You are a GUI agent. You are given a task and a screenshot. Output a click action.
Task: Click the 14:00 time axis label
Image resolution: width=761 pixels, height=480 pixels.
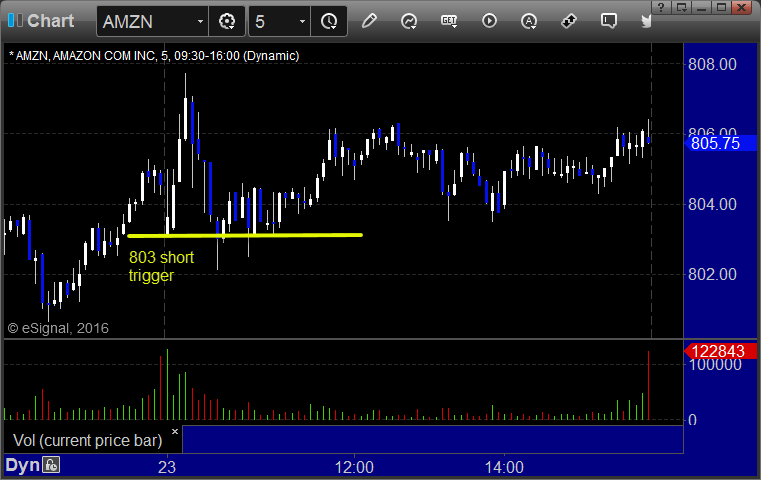click(504, 467)
